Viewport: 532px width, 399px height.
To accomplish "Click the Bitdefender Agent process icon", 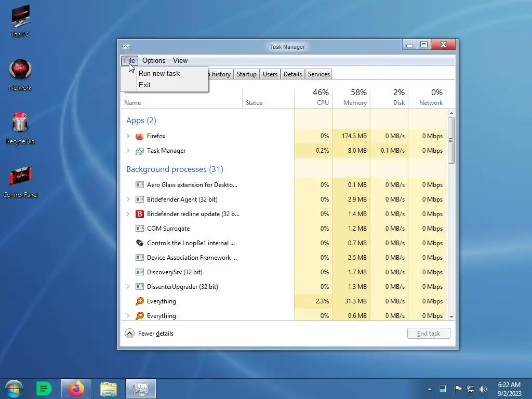I will pyautogui.click(x=139, y=199).
